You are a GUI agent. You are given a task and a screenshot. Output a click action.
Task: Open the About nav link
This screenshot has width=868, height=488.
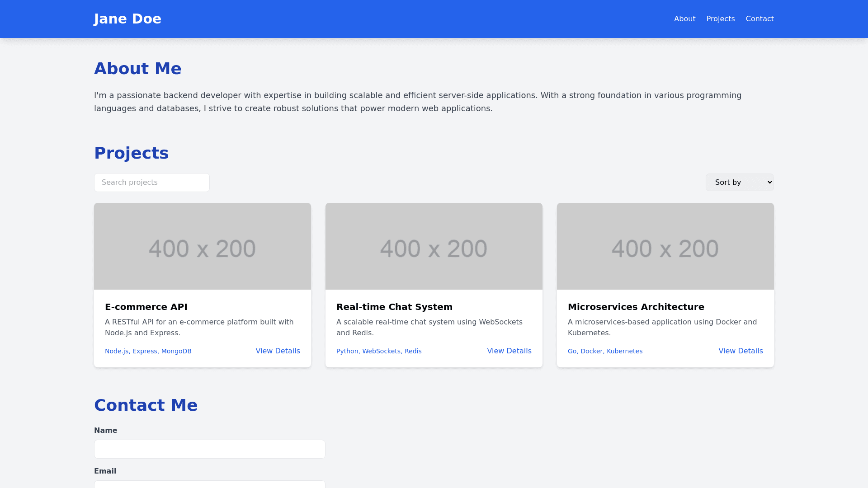(x=684, y=19)
